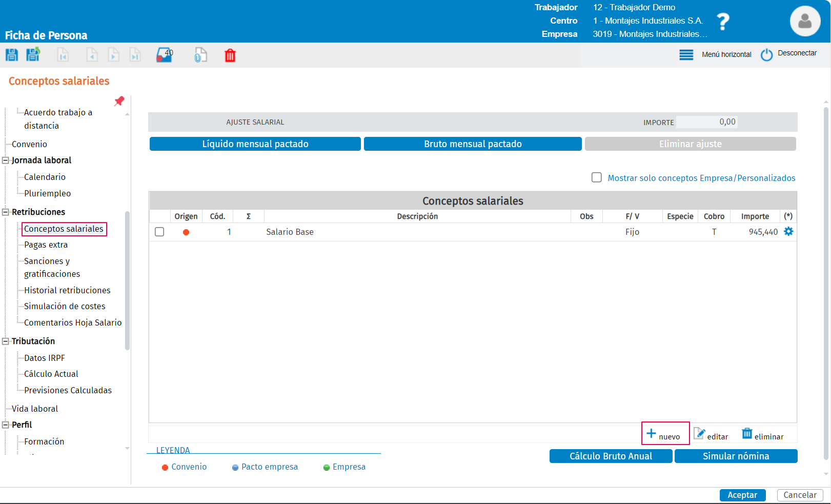This screenshot has height=504, width=831.
Task: Collapse the Retribuciones tree node
Action: point(6,212)
